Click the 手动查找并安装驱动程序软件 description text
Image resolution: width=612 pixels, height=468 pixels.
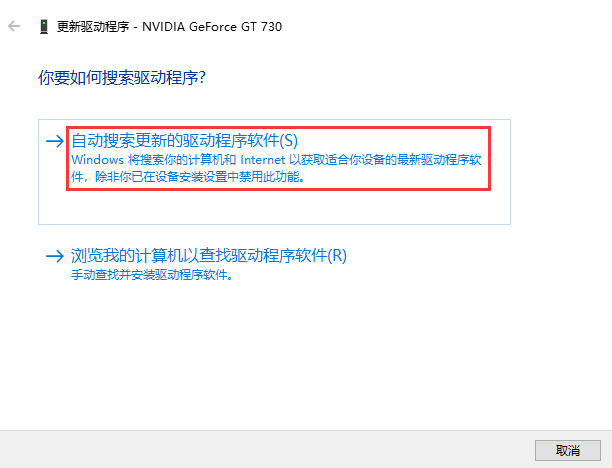click(152, 275)
